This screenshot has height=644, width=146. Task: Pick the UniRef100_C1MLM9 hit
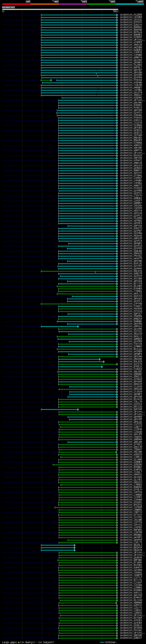(131, 85)
